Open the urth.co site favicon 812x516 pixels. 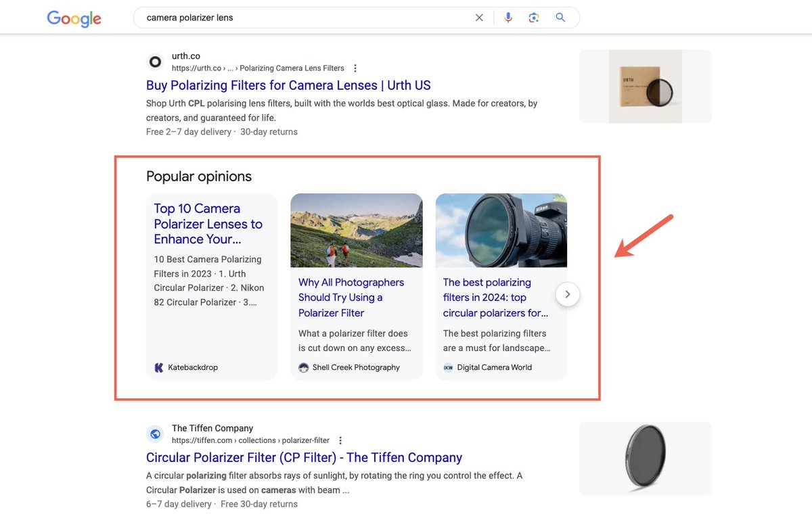coord(155,62)
